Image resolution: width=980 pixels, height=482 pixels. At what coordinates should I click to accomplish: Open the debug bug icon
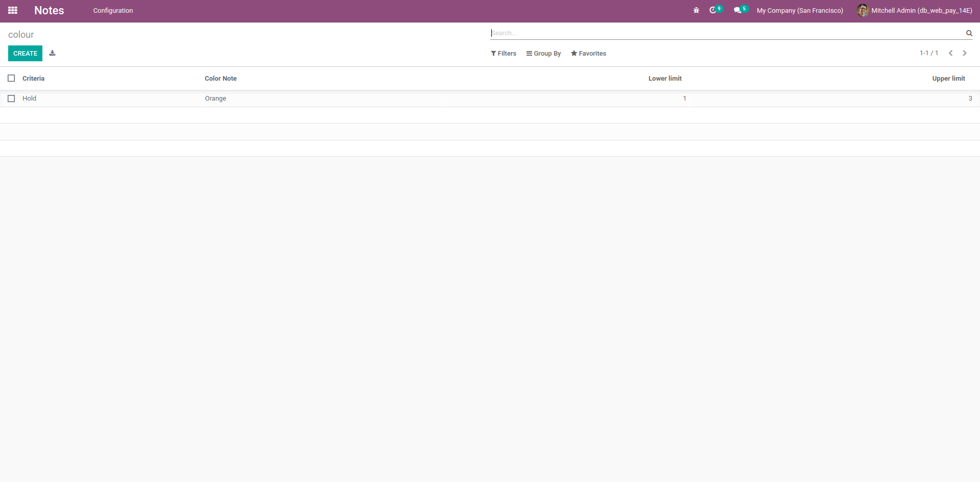click(696, 10)
